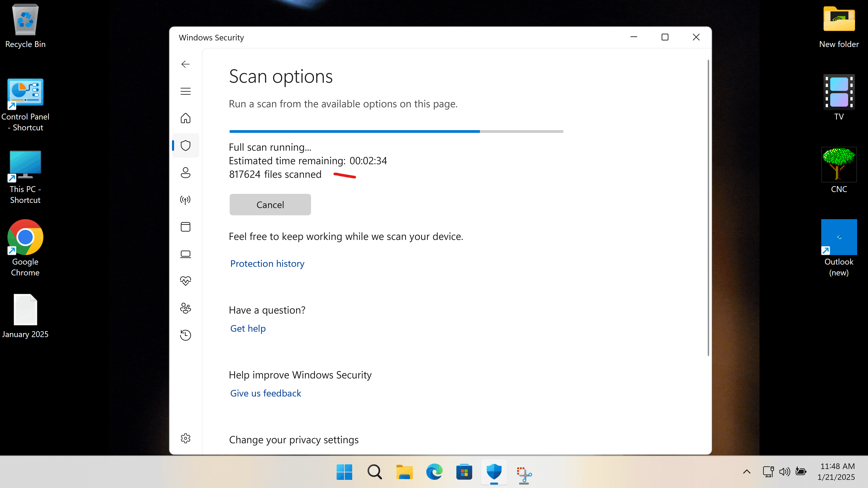The height and width of the screenshot is (488, 868).
Task: Click the scan progress bar
Action: [396, 131]
